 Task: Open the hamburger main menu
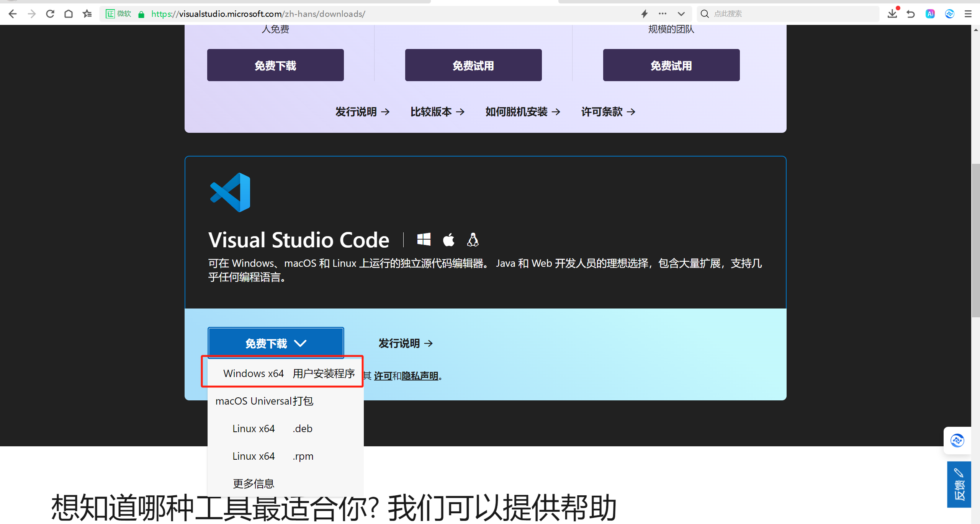coord(968,14)
